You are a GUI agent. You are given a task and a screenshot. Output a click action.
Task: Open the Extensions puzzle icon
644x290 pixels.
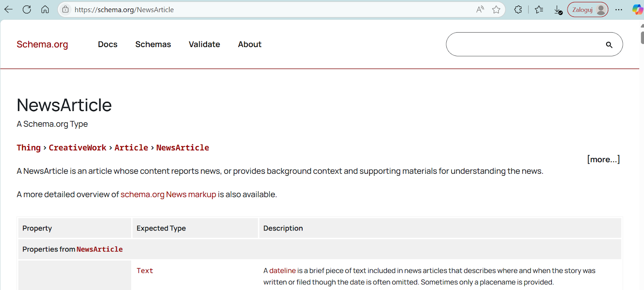[x=518, y=9]
